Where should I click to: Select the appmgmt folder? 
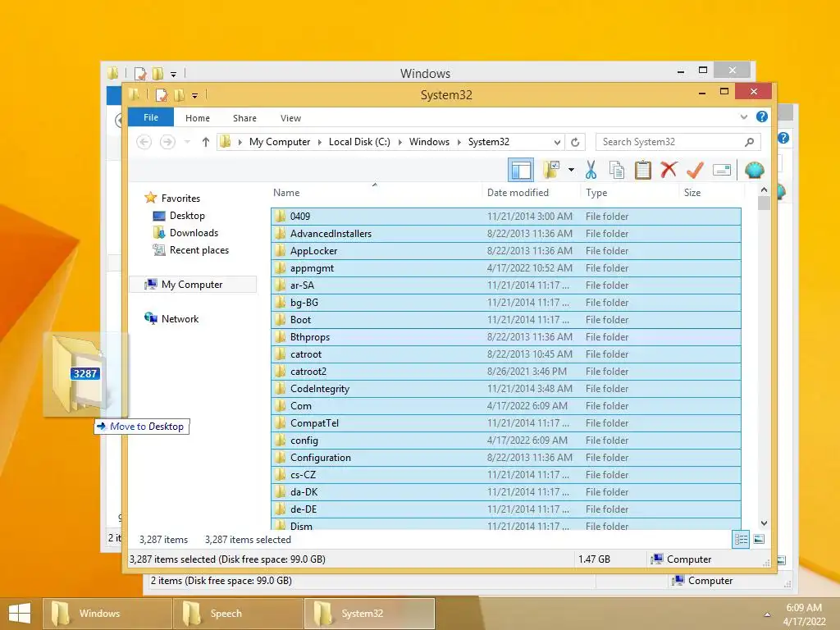(505, 268)
